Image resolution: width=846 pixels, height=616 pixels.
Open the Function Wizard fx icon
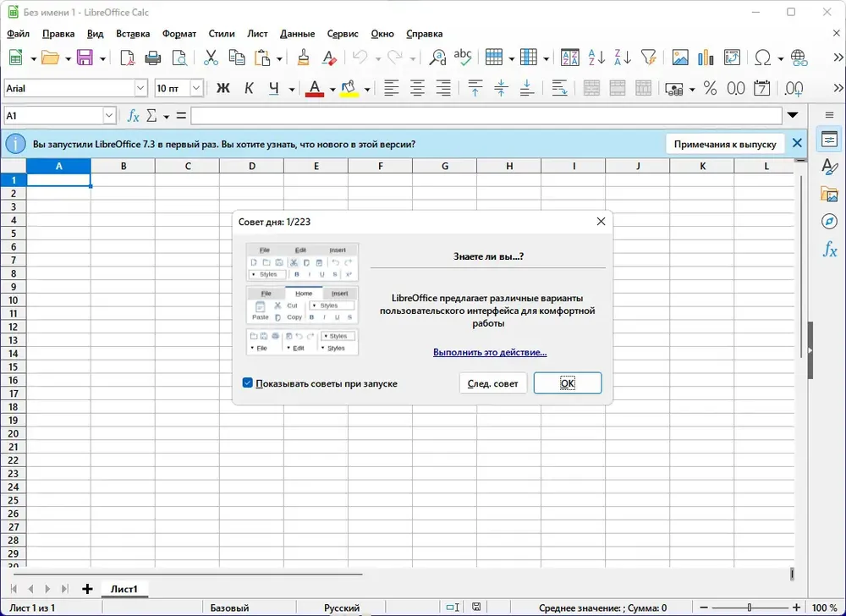point(133,115)
